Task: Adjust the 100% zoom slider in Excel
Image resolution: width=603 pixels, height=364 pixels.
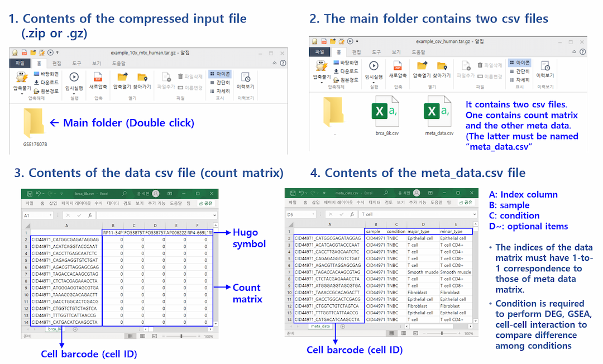Action: [181, 336]
